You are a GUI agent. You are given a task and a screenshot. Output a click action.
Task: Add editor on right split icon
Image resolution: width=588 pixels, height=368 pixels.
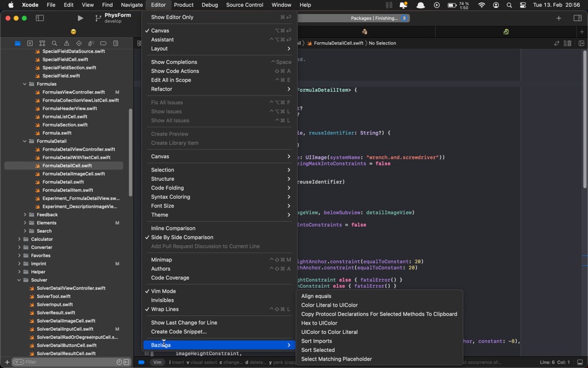point(581,43)
